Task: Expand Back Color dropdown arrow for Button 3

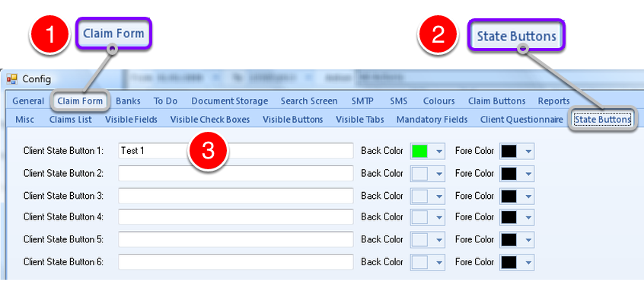Action: tap(439, 197)
